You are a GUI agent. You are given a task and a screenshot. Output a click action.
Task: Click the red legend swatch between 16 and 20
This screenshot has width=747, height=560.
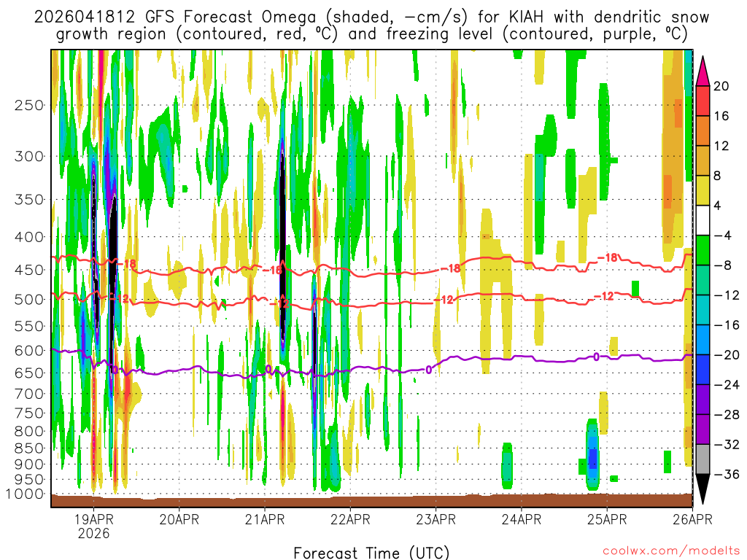(703, 101)
